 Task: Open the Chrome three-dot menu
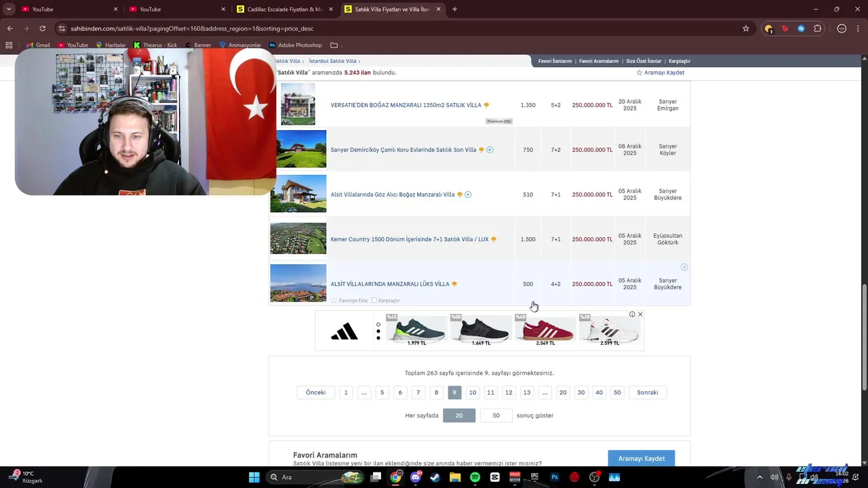pos(858,28)
